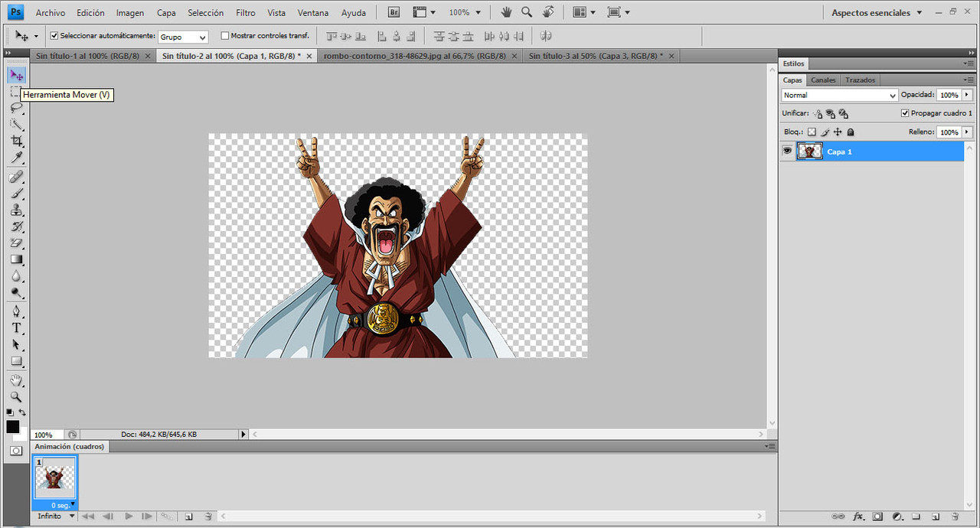Select the Horizontal Type tool

pos(16,328)
